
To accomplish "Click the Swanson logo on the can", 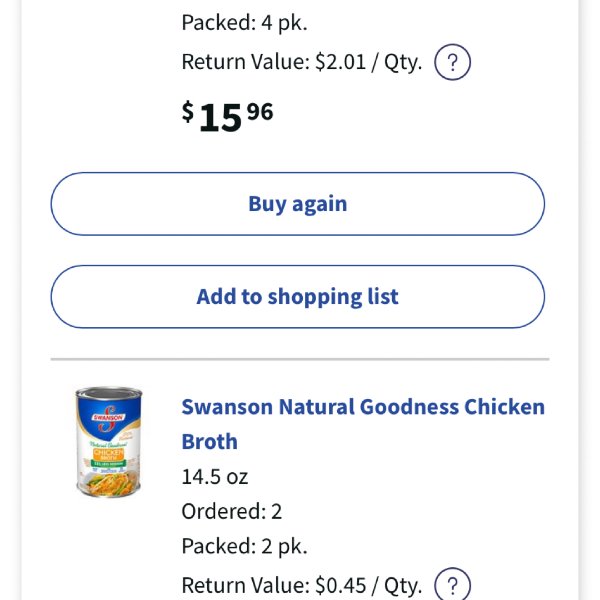I will point(109,418).
